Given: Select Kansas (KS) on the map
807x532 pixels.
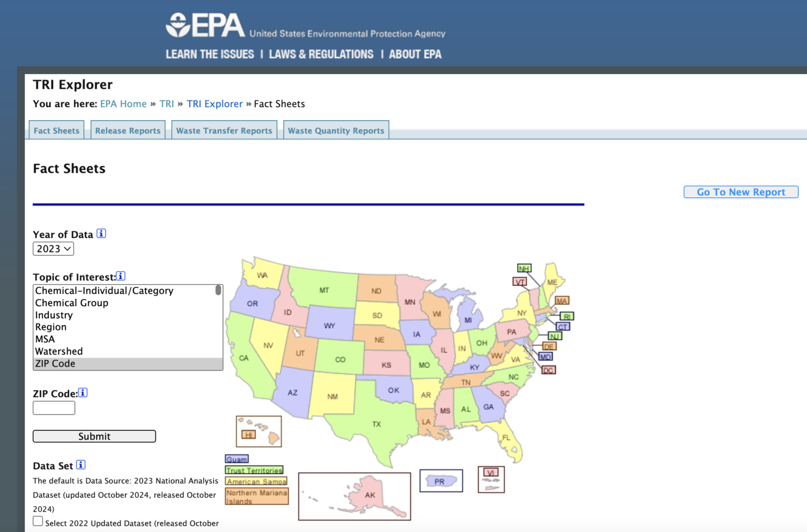Looking at the screenshot, I should coord(386,364).
